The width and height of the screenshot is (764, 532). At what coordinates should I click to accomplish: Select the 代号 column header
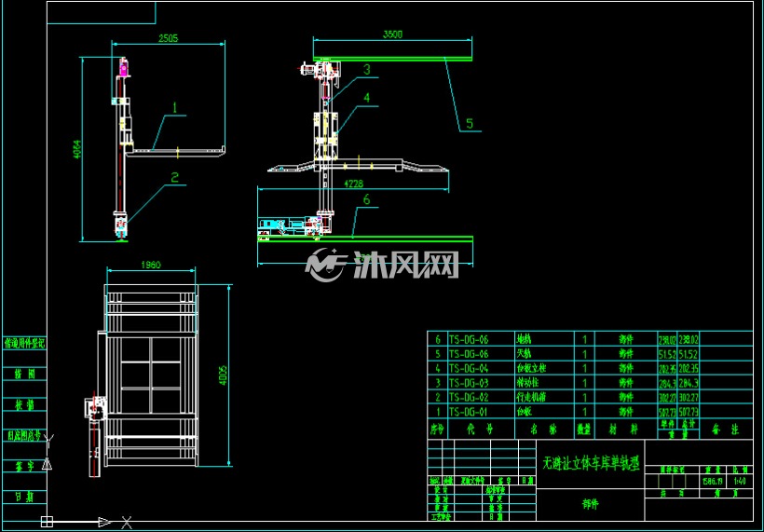(481, 430)
